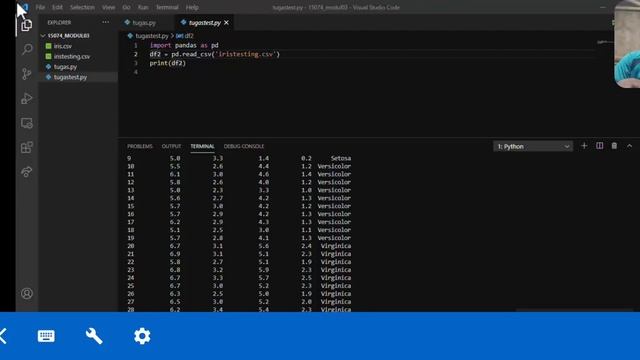Click code line 'import pandas as pd'
The image size is (640, 360).
(184, 45)
